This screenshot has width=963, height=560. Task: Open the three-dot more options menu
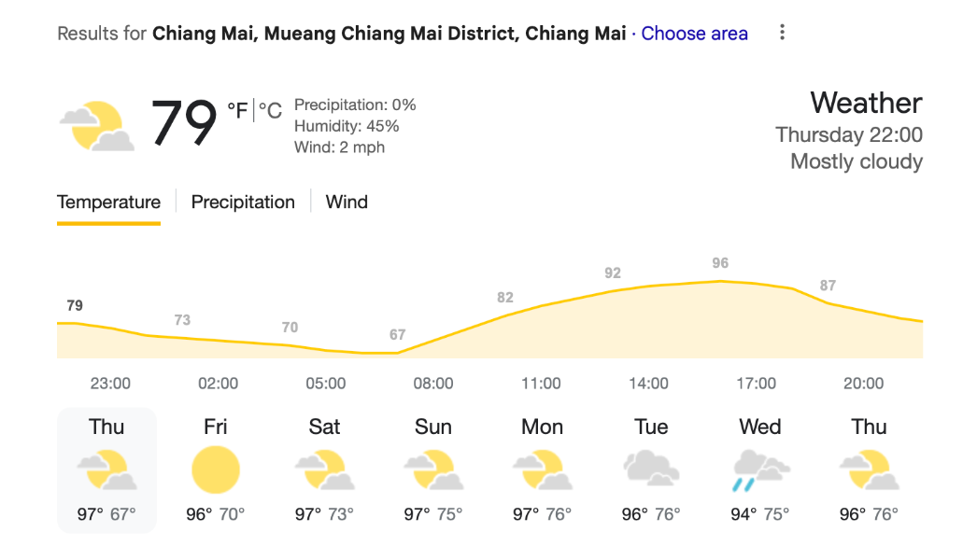click(x=782, y=33)
